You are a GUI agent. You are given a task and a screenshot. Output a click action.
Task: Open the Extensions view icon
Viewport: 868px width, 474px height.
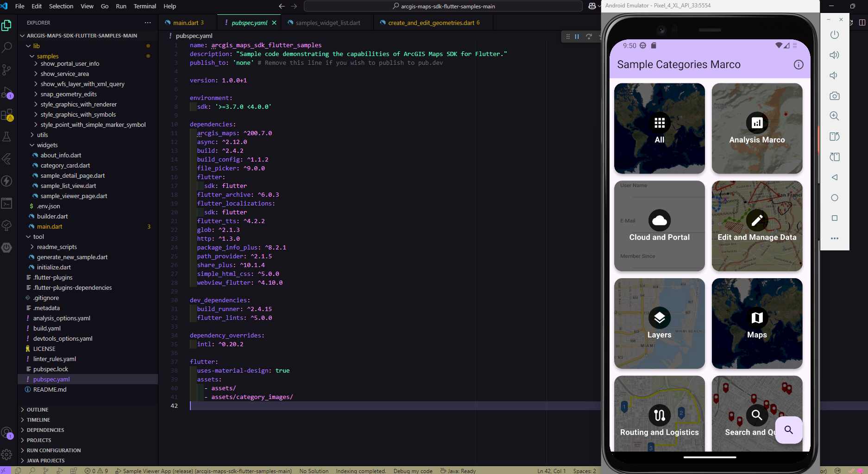point(7,115)
